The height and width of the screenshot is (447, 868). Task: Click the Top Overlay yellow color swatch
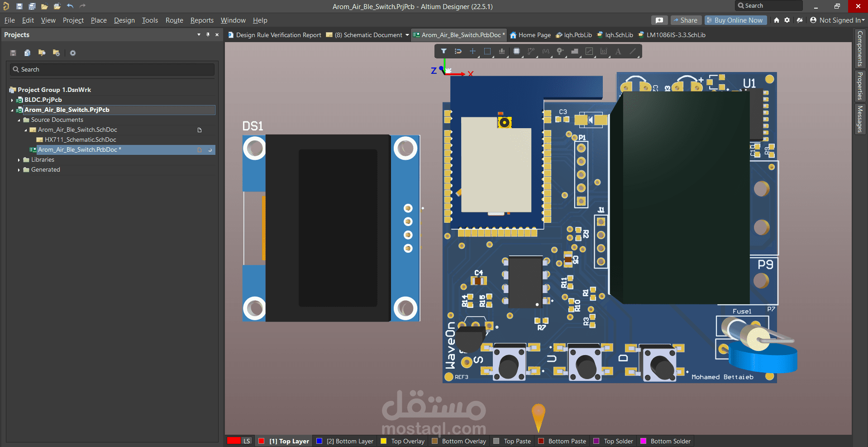click(384, 441)
